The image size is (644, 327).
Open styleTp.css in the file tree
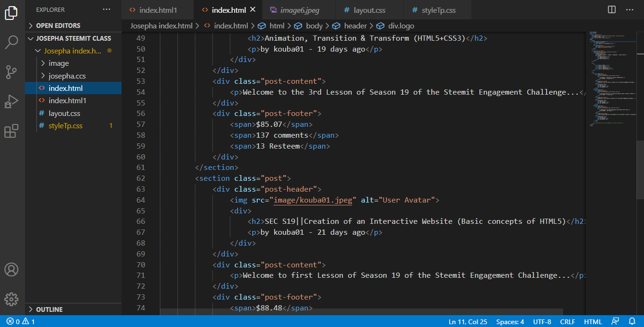coord(73,125)
